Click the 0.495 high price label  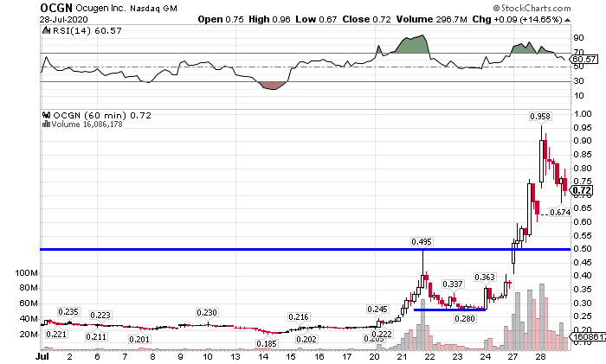point(422,241)
